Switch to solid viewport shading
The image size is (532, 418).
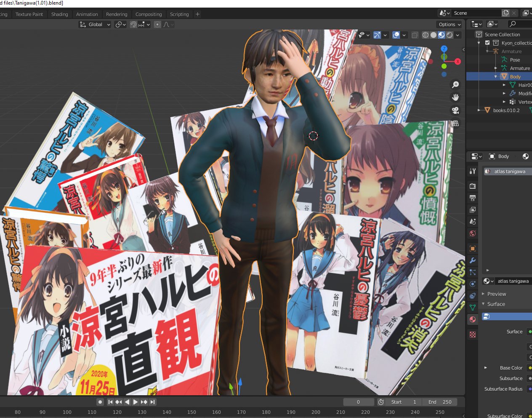click(434, 35)
